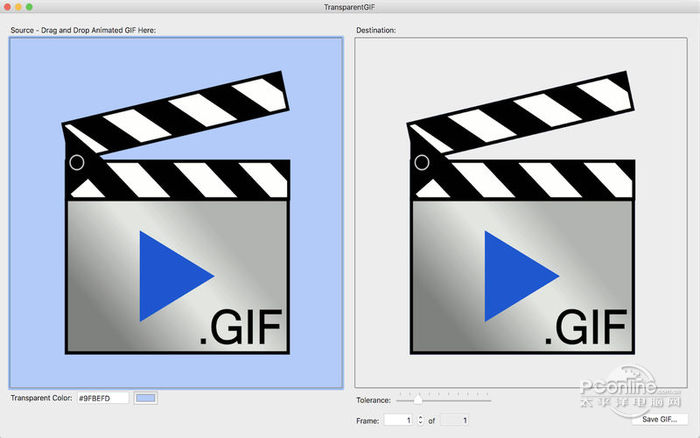
Task: Click the TransparentGIF window title bar text
Action: tap(350, 7)
